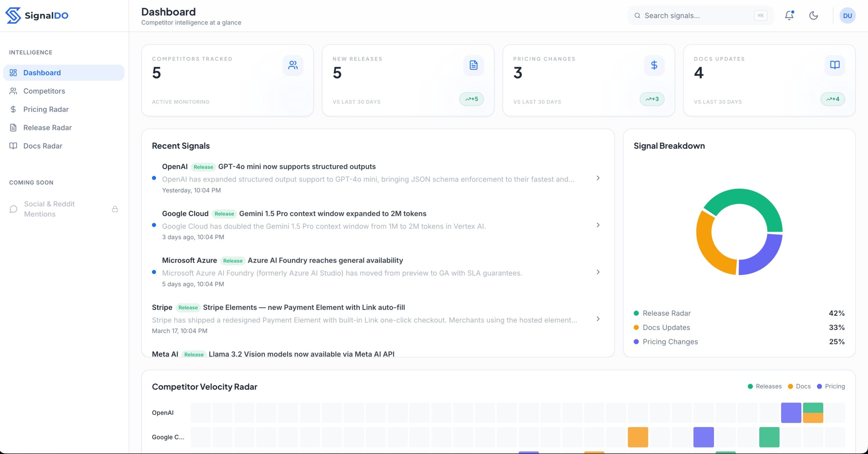Click the notifications bell icon
This screenshot has width=868, height=454.
789,15
